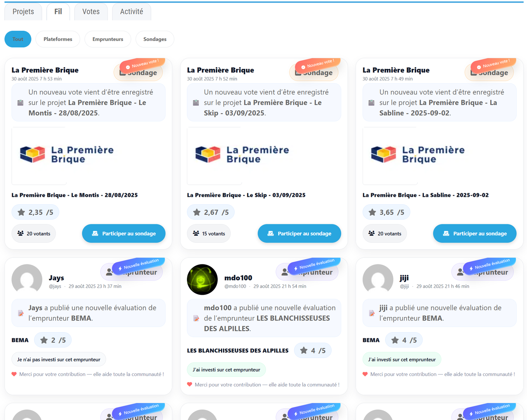Click the @mdo100 username handle
527x420 pixels.
pos(235,286)
